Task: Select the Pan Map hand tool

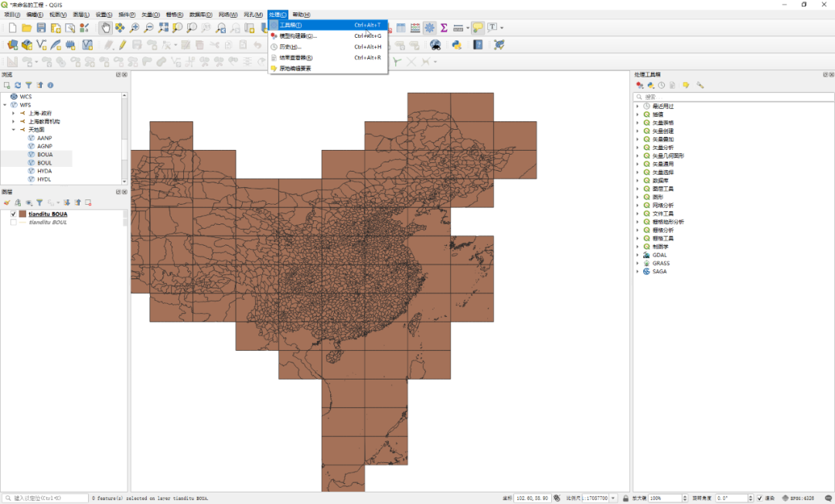Action: tap(105, 28)
